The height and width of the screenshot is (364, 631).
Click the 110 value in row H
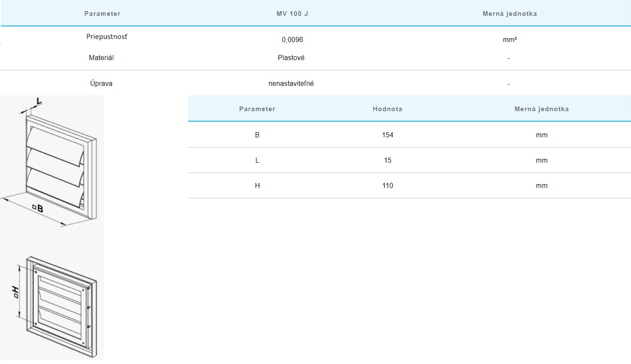[387, 185]
